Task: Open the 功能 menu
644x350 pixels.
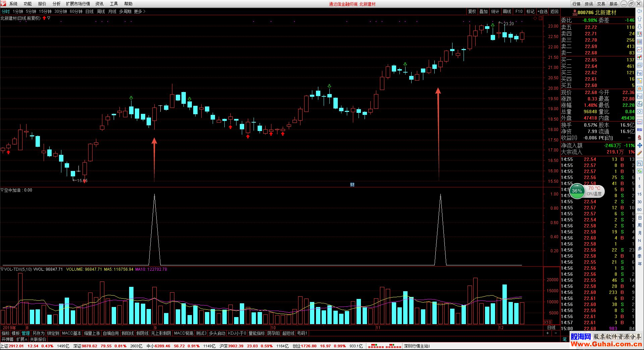Action: click(x=28, y=4)
